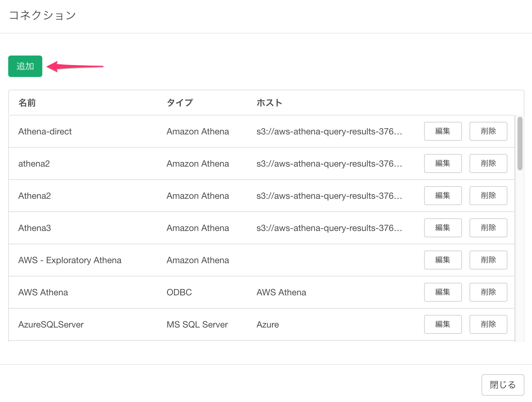Click Amazon Athena type in Exploratory row
This screenshot has height=402, width=532.
tap(198, 260)
